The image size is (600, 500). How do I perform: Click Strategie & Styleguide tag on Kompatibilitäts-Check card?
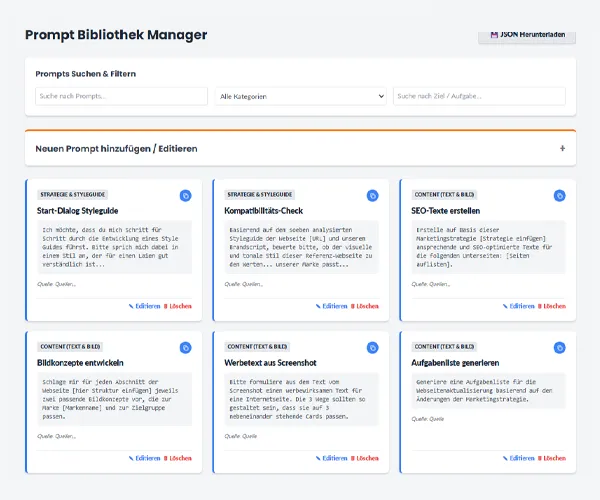pyautogui.click(x=260, y=194)
